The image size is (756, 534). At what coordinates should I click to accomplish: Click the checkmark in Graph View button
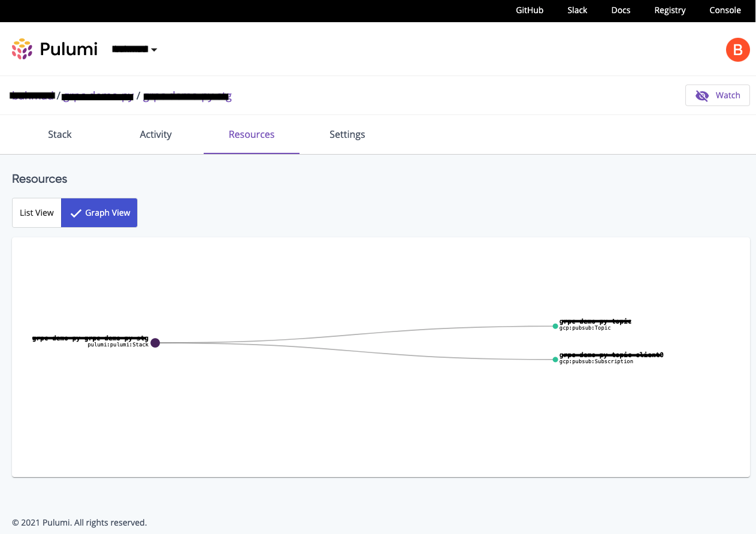coord(75,213)
